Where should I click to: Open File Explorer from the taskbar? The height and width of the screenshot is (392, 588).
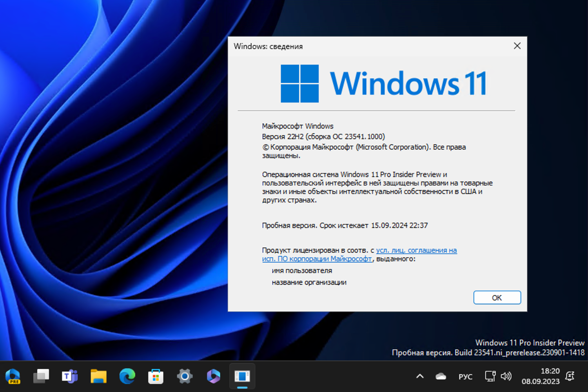(x=98, y=376)
